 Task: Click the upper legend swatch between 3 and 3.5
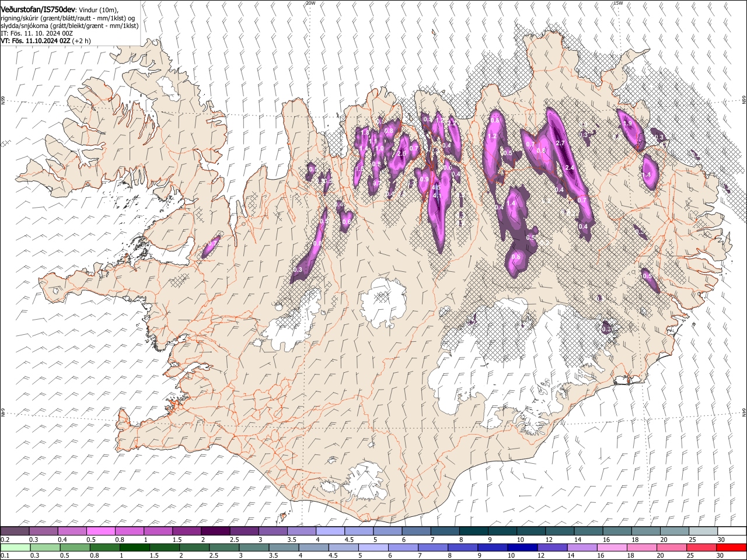[x=273, y=531]
